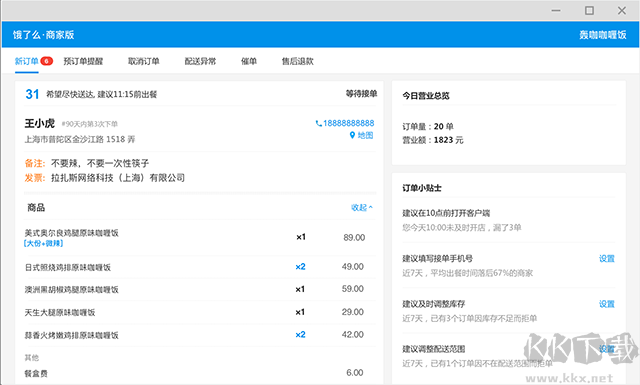Open the 取消订单 tab

pos(144,61)
